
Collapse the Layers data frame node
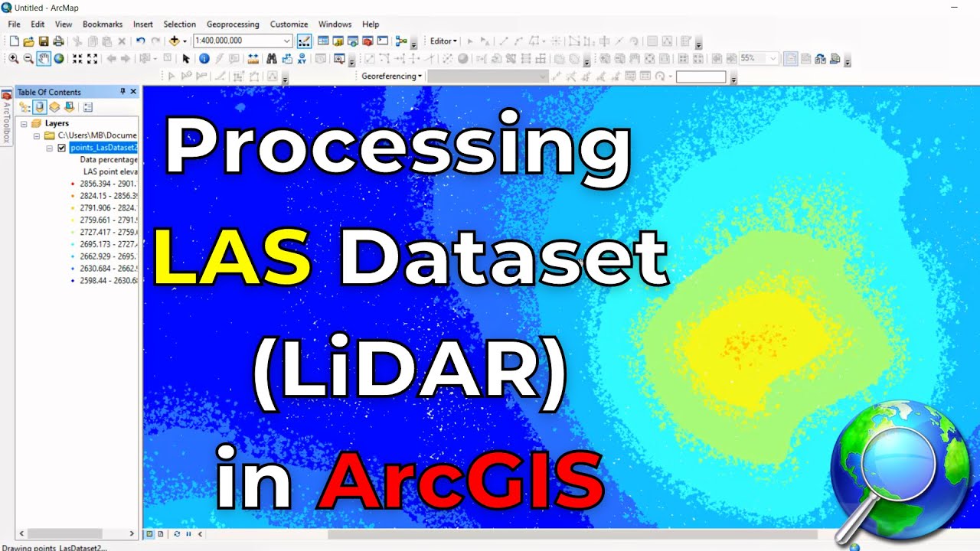click(x=24, y=123)
